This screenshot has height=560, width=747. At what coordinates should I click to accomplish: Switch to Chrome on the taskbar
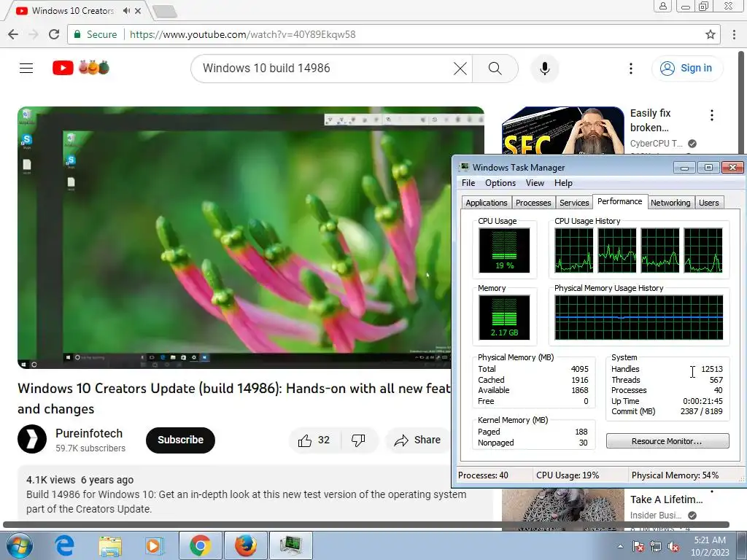click(x=200, y=545)
